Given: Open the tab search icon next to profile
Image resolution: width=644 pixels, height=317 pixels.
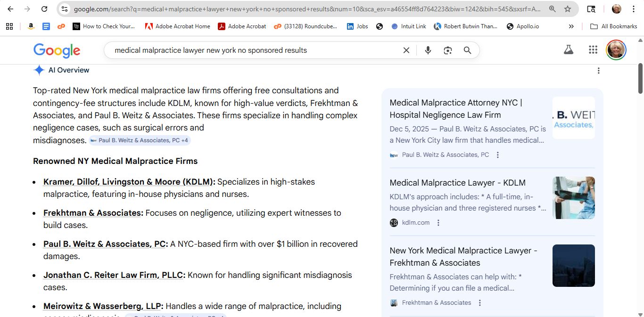Looking at the screenshot, I should click(591, 9).
